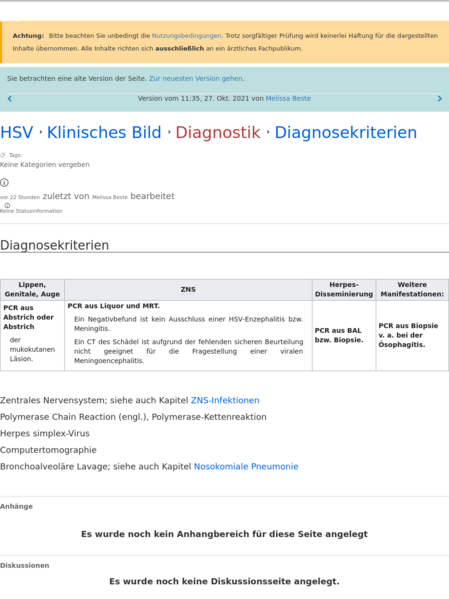Click vor 22 Stunden timestamp
The image size is (449, 599).
pyautogui.click(x=20, y=197)
